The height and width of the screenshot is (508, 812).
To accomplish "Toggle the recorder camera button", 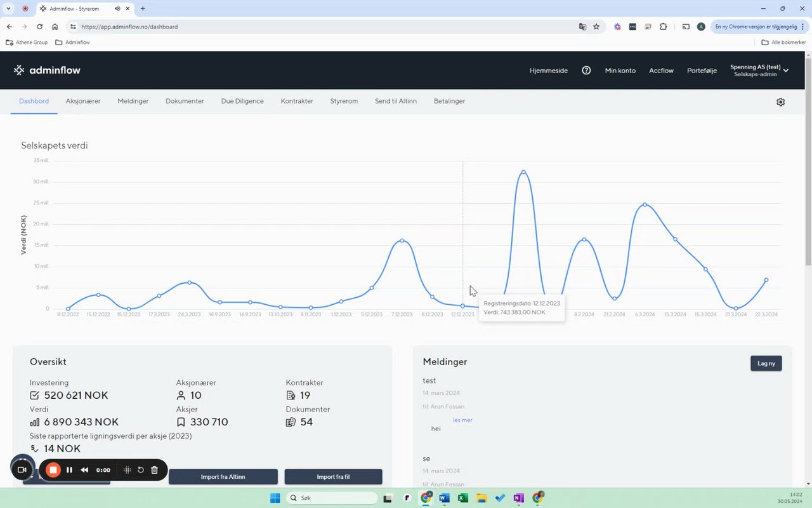I will [22, 470].
